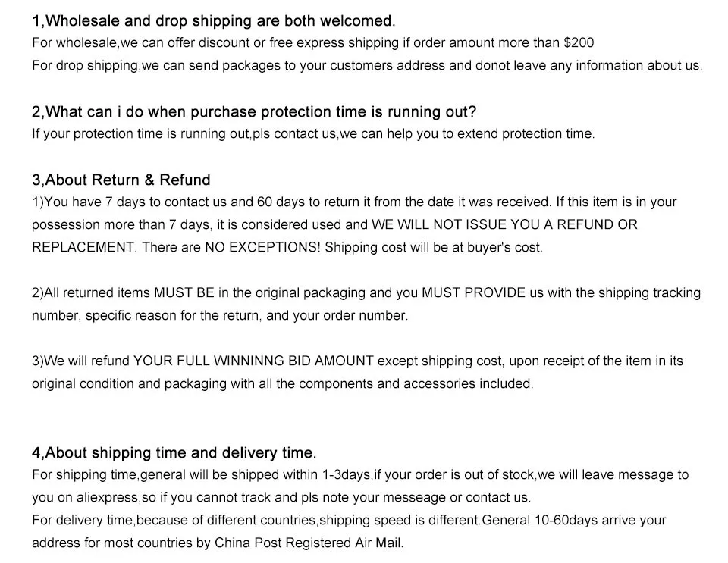Click the 'you on aliexpress' message line
The height and width of the screenshot is (563, 728).
[x=281, y=498]
